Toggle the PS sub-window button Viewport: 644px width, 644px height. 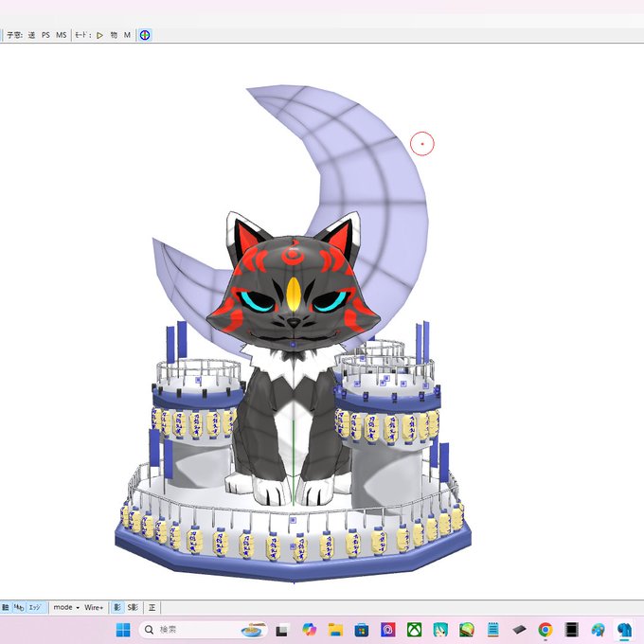click(45, 35)
